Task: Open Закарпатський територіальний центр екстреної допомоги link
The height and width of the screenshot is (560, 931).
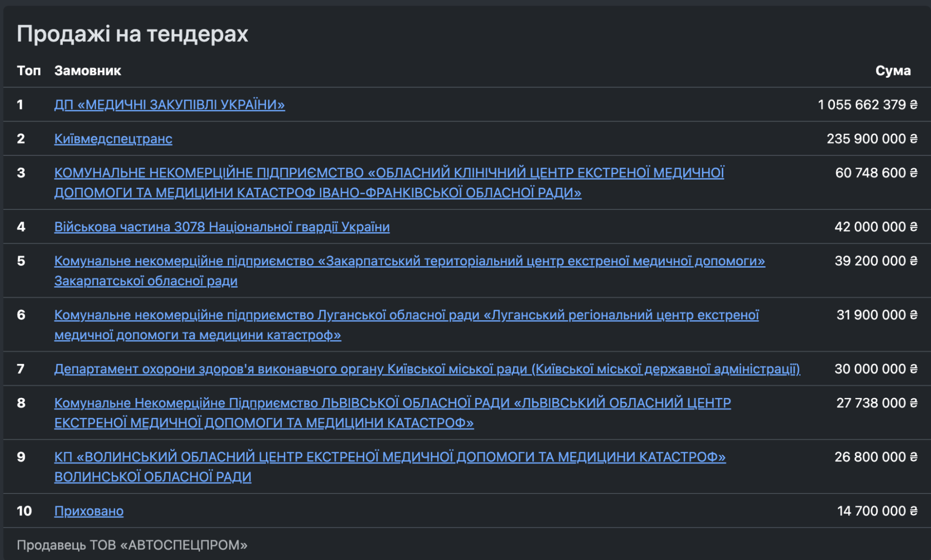Action: (x=409, y=270)
